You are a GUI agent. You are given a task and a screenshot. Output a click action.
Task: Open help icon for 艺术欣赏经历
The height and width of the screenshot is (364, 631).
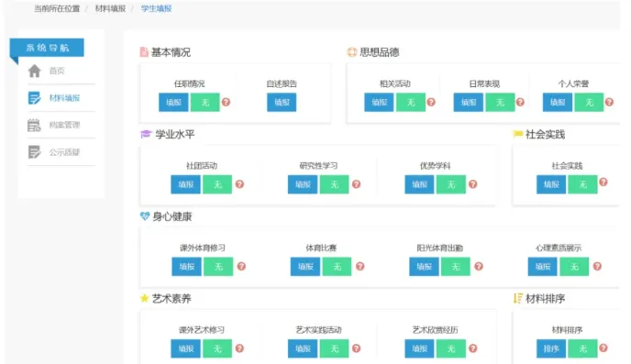click(473, 348)
